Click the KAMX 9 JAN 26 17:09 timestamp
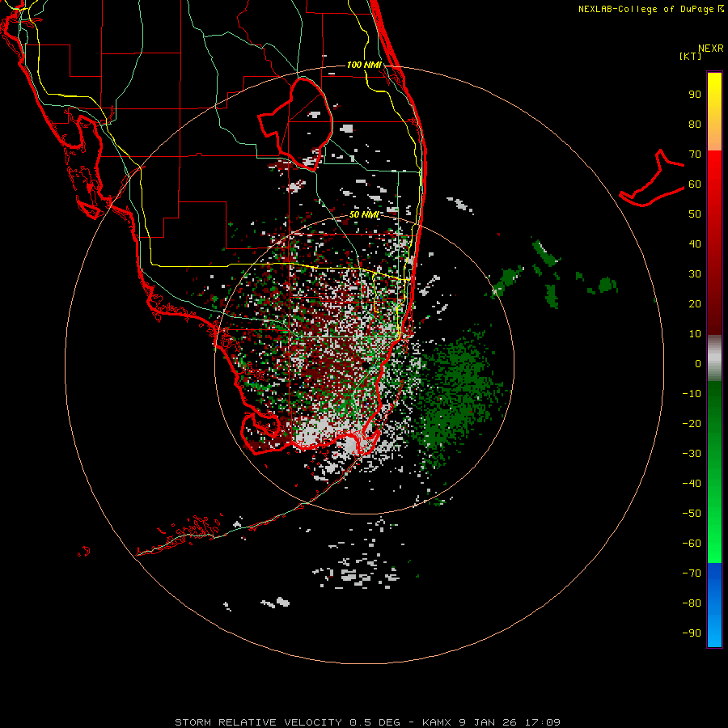Image resolution: width=728 pixels, height=728 pixels. click(491, 722)
